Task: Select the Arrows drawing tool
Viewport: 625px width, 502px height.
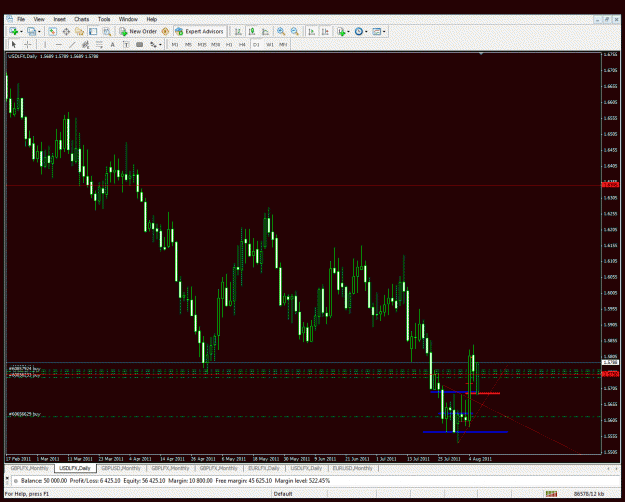Action: tap(153, 44)
